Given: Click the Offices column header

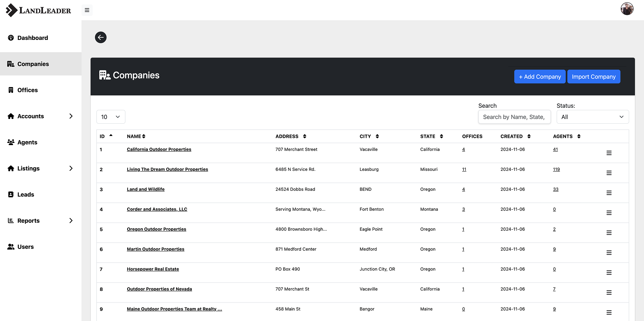Looking at the screenshot, I should click(x=472, y=136).
